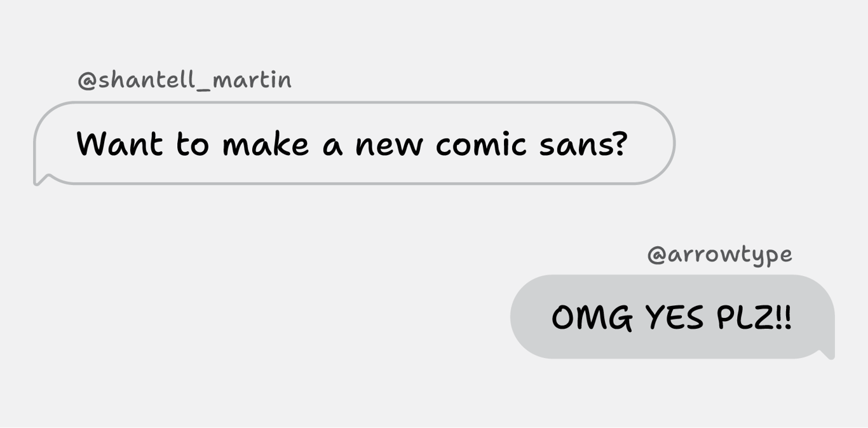The width and height of the screenshot is (868, 428).
Task: Click the word "YES" in the reply
Action: (674, 317)
